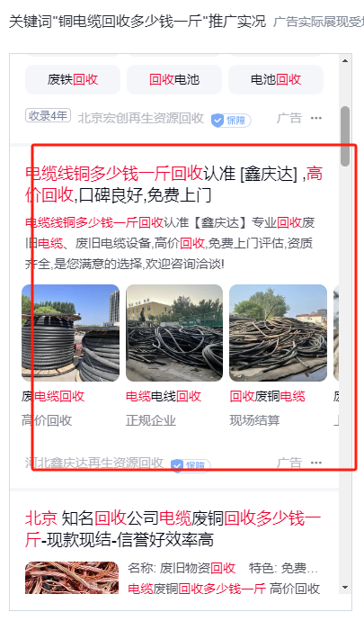Image resolution: width=364 pixels, height=621 pixels.
Task: Open the 回收废铜电缆 caption link
Action: (268, 396)
